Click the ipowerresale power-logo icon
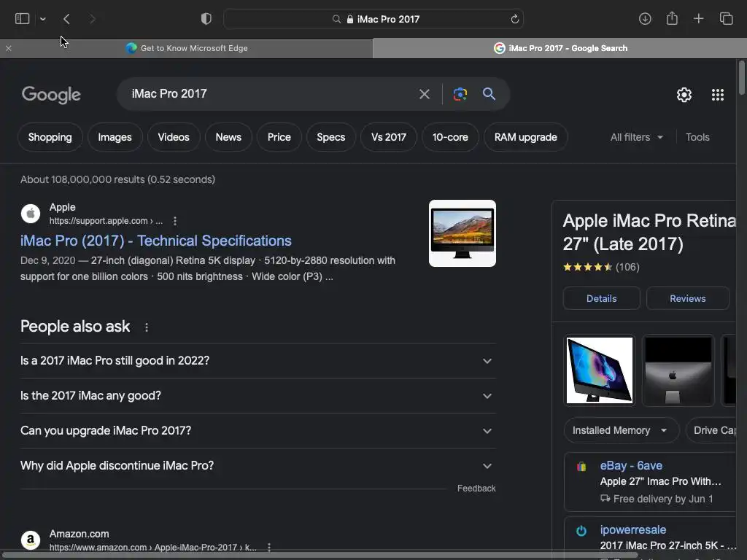The height and width of the screenshot is (560, 747). (581, 531)
